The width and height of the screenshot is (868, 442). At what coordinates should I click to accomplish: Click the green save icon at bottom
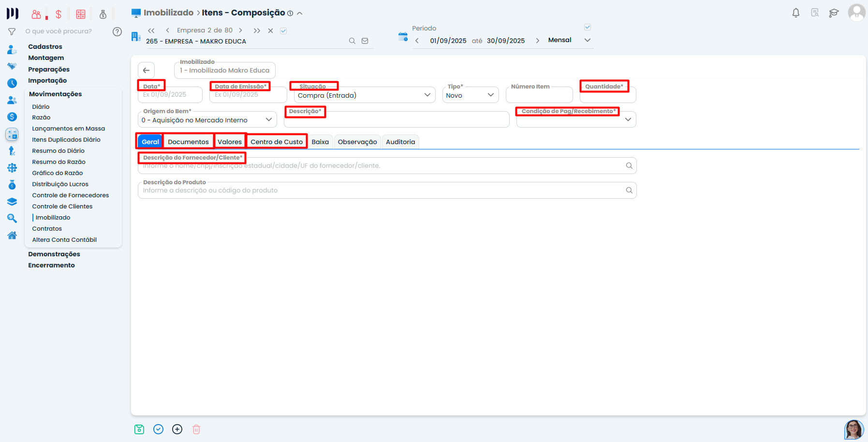coord(139,429)
